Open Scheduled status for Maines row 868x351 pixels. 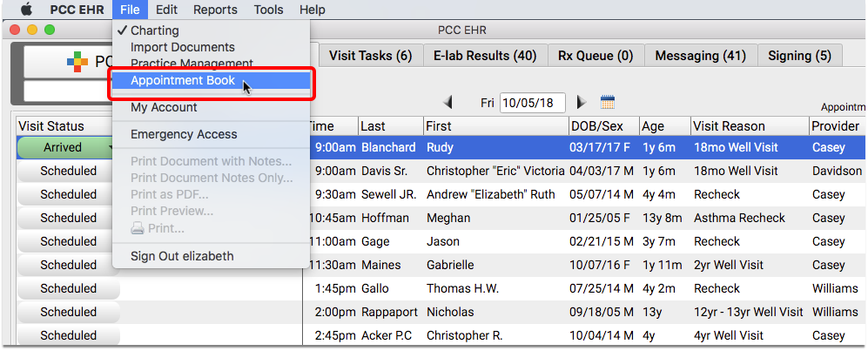click(x=69, y=265)
